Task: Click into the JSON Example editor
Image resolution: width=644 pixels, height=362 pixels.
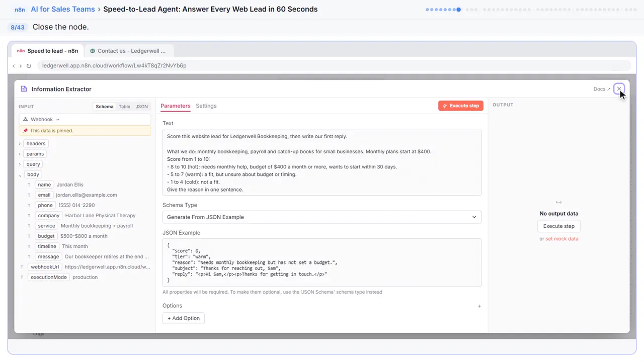Action: click(322, 262)
